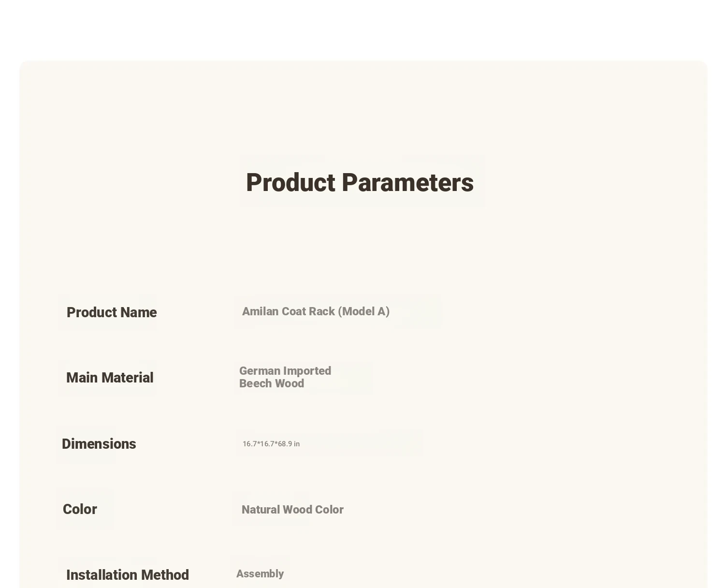Click the "Amilan Coat Rack (Model A)" value

[316, 311]
